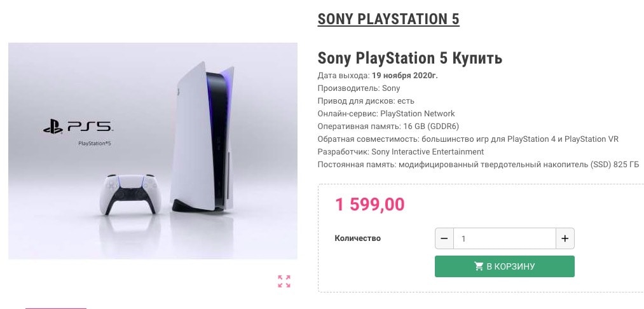644x309 pixels.
Task: Increase quantity with the plus button
Action: coord(565,239)
